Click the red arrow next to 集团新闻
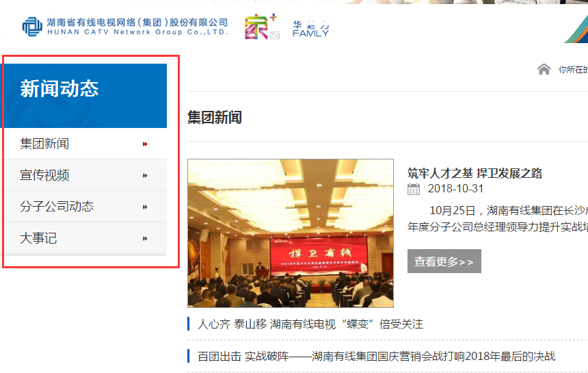The image size is (588, 373). tap(145, 144)
